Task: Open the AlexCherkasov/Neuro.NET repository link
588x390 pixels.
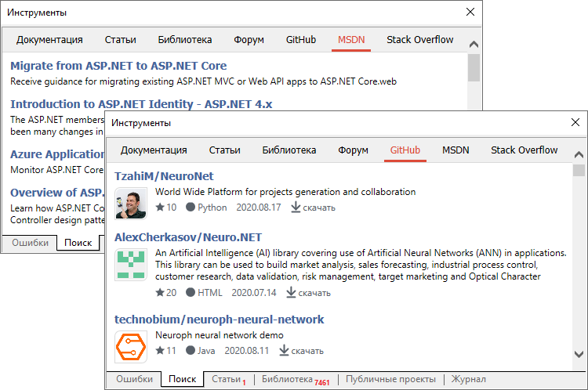Action: pyautogui.click(x=188, y=237)
